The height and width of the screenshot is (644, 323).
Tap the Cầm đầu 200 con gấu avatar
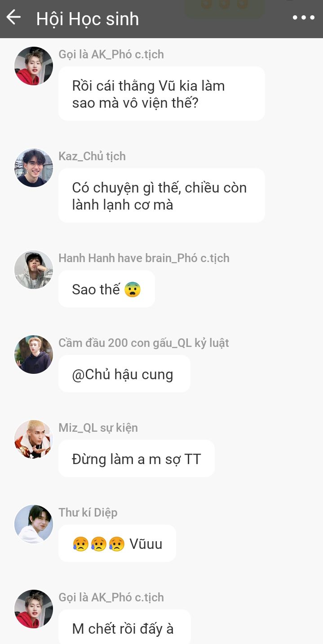tap(34, 355)
